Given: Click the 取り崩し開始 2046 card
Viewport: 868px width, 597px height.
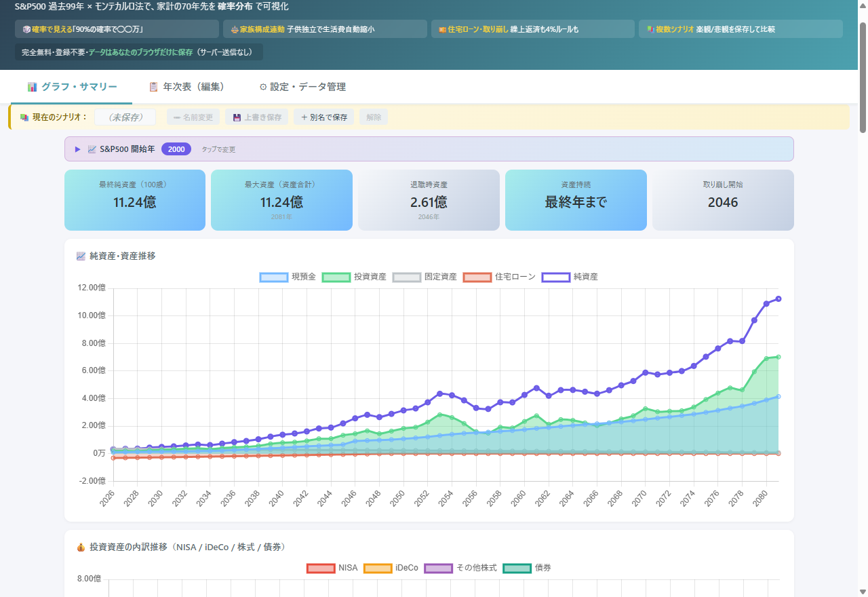Looking at the screenshot, I should (x=723, y=200).
